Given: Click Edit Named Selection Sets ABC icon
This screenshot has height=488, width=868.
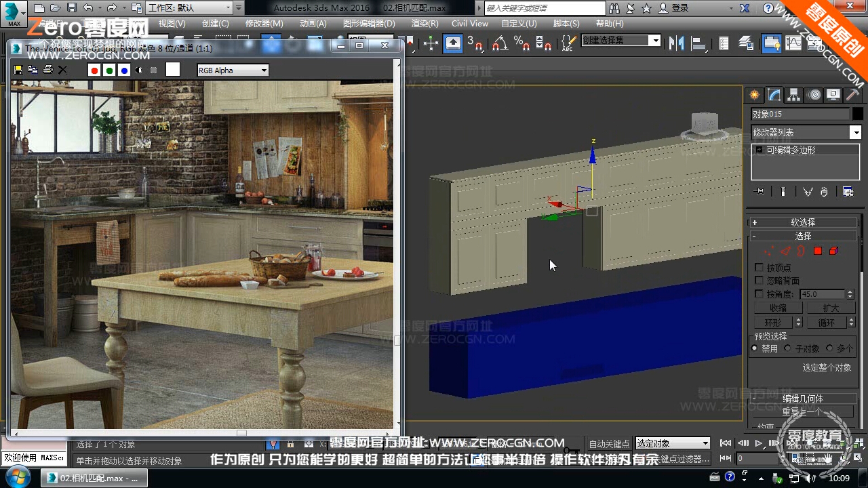Looking at the screenshot, I should pos(568,43).
